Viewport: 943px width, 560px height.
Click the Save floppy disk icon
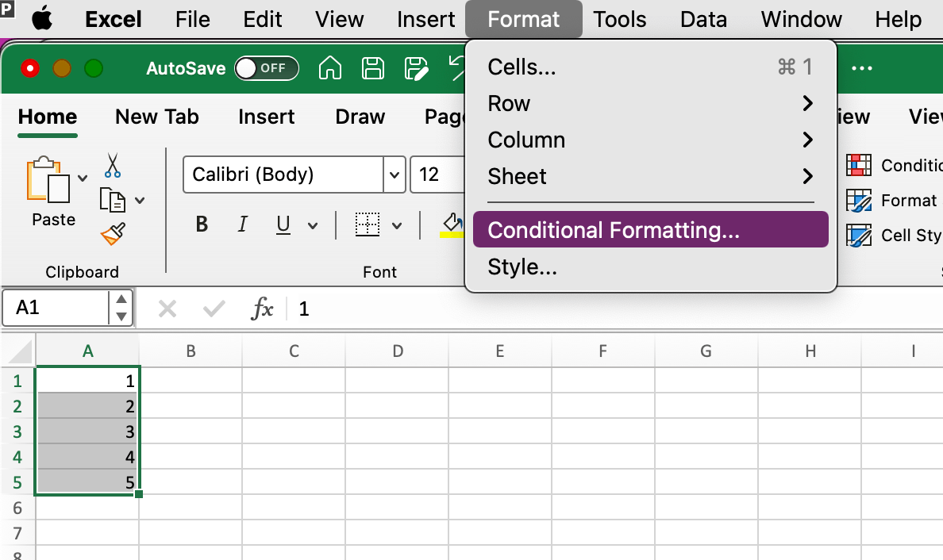[373, 68]
